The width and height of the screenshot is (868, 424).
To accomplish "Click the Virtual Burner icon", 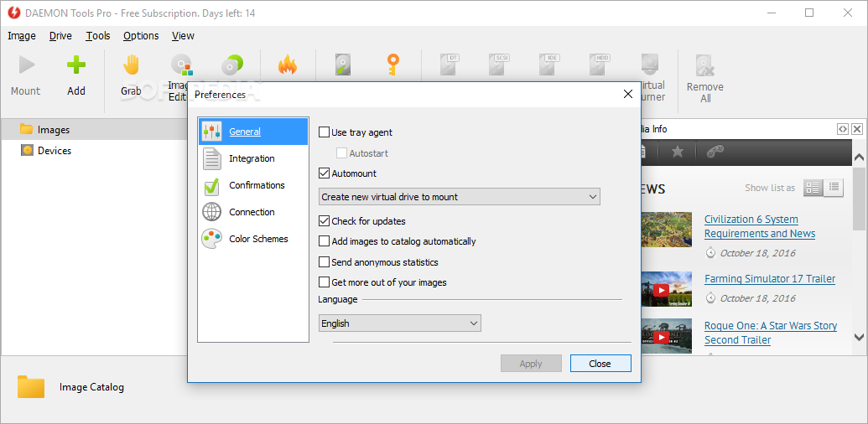I will pyautogui.click(x=652, y=65).
